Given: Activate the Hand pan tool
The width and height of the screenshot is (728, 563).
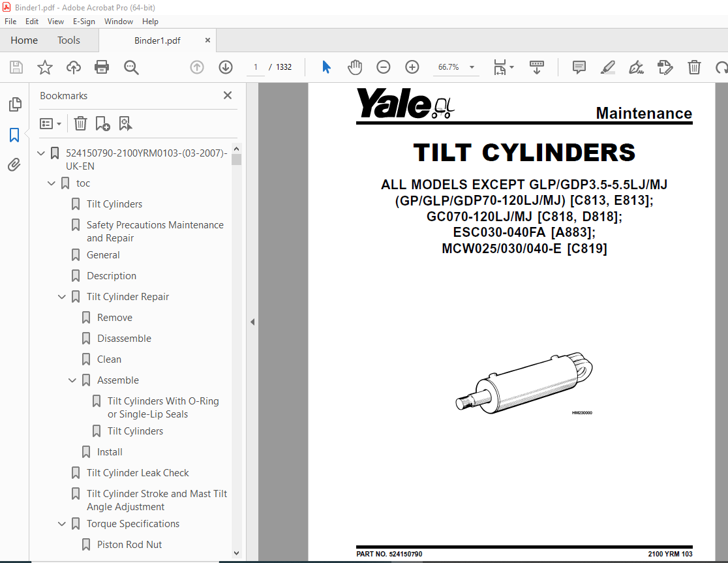Looking at the screenshot, I should click(x=355, y=67).
